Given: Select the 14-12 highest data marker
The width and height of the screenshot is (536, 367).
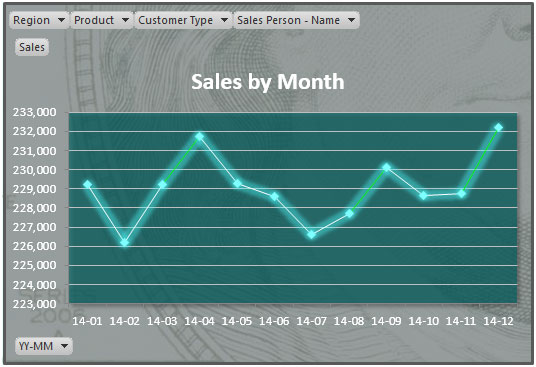Looking at the screenshot, I should (x=498, y=127).
